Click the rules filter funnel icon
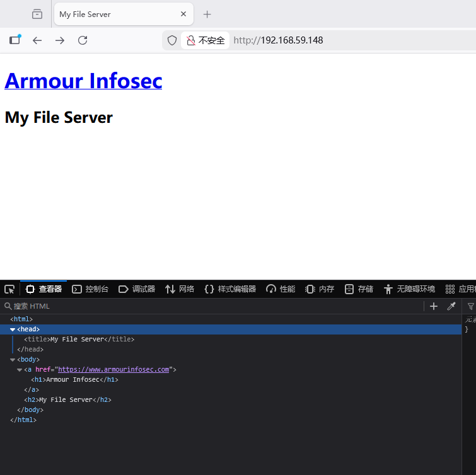Viewport: 476px width, 475px height. tap(471, 306)
